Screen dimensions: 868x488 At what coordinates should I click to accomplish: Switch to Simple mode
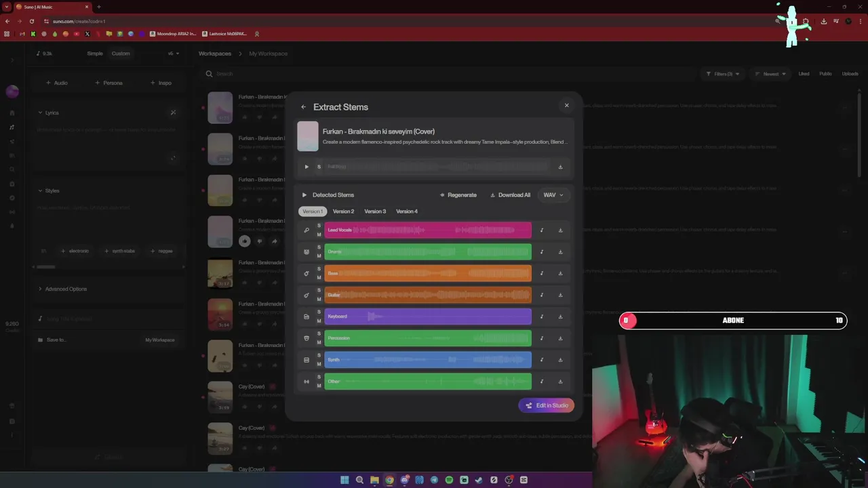pyautogui.click(x=95, y=54)
